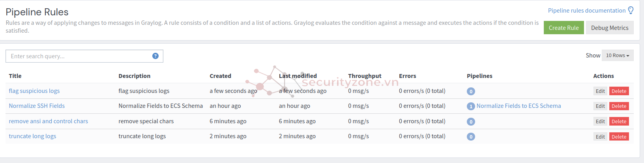Screen dimensions: 644x163
Task: Open Pipeline rules documentation link
Action: [x=586, y=11]
